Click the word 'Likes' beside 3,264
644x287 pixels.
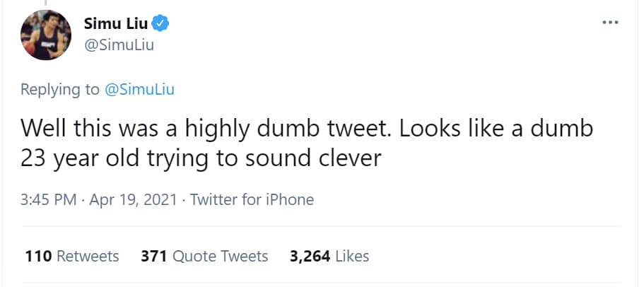point(352,256)
